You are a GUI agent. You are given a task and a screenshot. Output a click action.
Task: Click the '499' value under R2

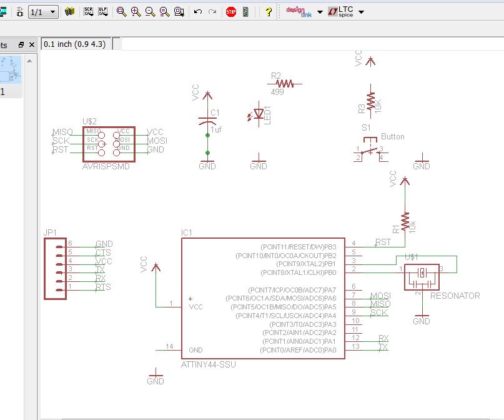[x=277, y=92]
